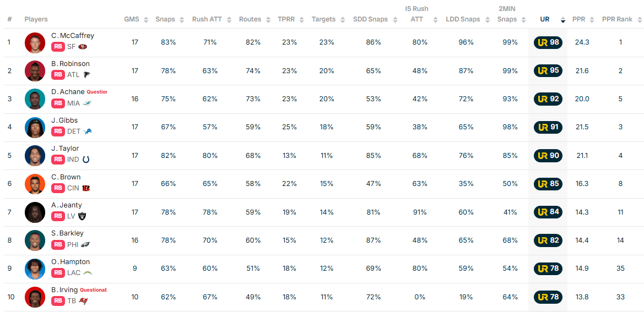Image resolution: width=644 pixels, height=312 pixels.
Task: Click the Philadelphia Eagles team logo
Action: [85, 245]
